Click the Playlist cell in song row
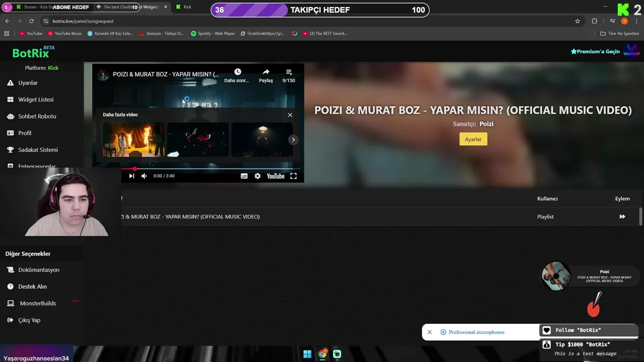The width and height of the screenshot is (644, 362). click(545, 217)
